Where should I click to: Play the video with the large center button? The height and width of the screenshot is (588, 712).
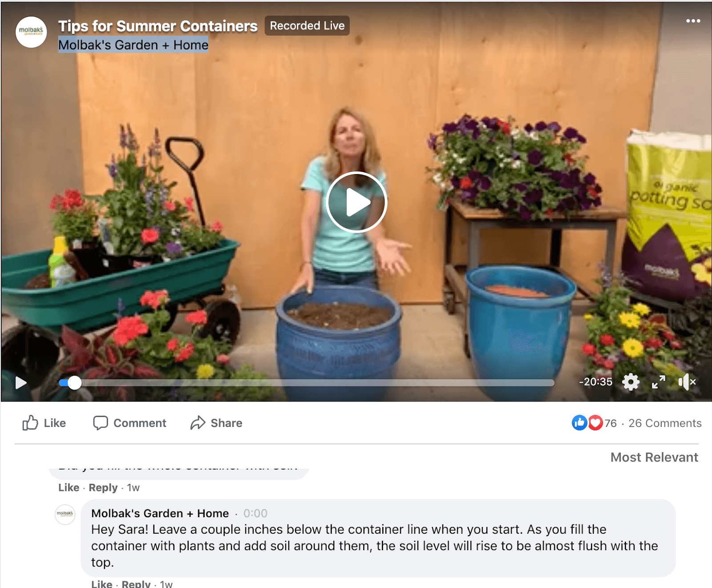pyautogui.click(x=356, y=202)
